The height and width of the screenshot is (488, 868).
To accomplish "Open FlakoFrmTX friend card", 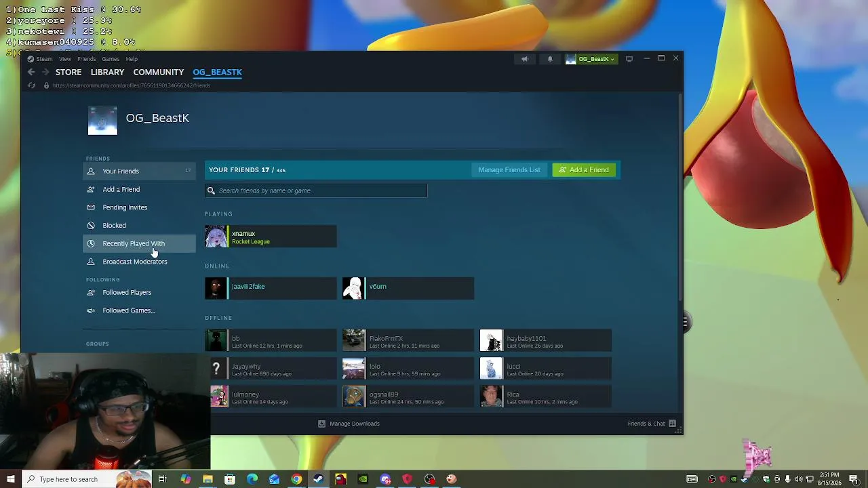I will click(408, 340).
